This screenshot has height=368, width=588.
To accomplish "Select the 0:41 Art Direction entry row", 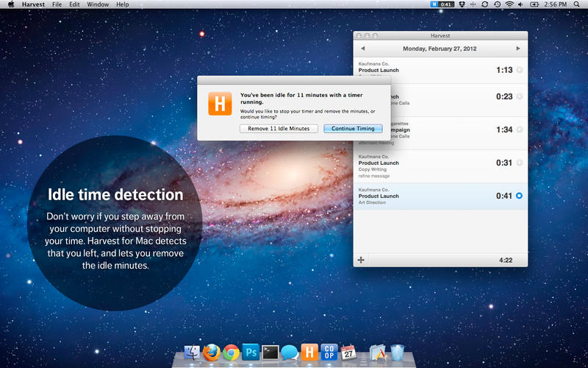I will click(440, 197).
